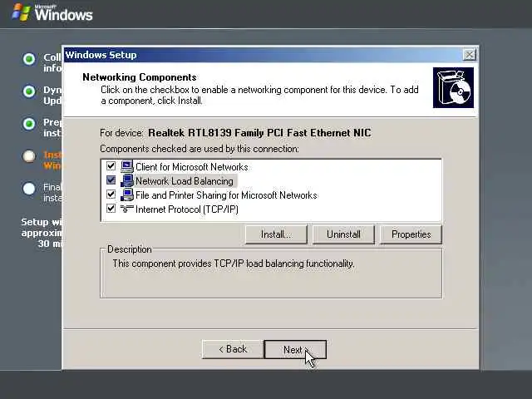Select the 'Internet Protocol (TCP/IP)' row text
This screenshot has width=532, height=399.
coord(186,209)
